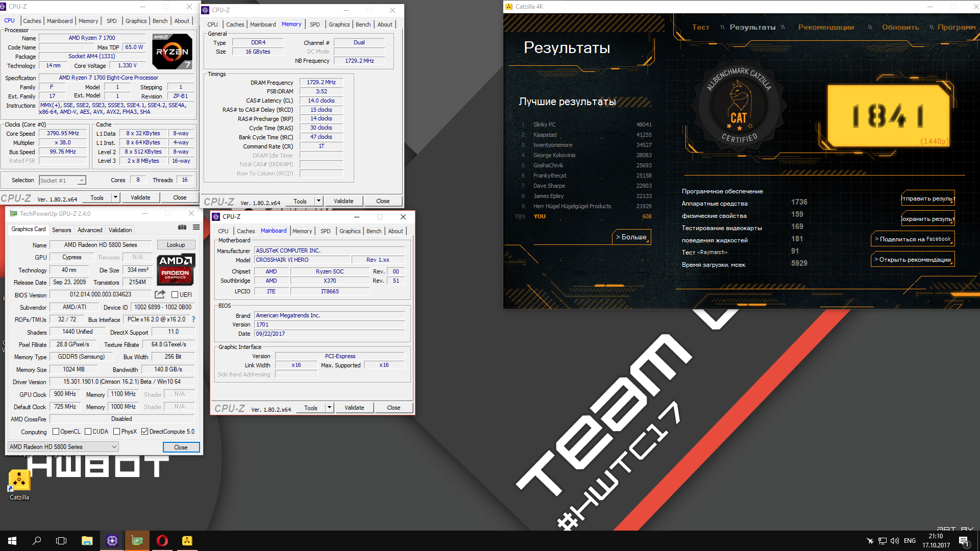Image resolution: width=980 pixels, height=551 pixels.
Task: Click the Ryzen 7 logo in CPU-Z
Action: point(173,52)
